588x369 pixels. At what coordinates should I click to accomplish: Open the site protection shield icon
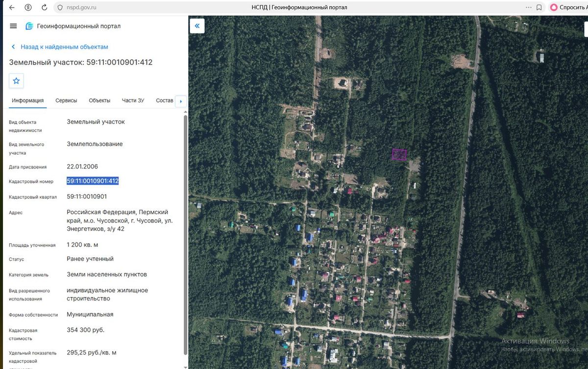60,7
